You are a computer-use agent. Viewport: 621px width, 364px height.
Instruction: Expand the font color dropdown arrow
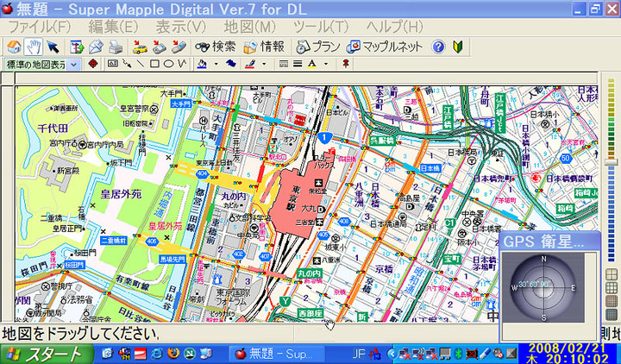click(x=325, y=64)
